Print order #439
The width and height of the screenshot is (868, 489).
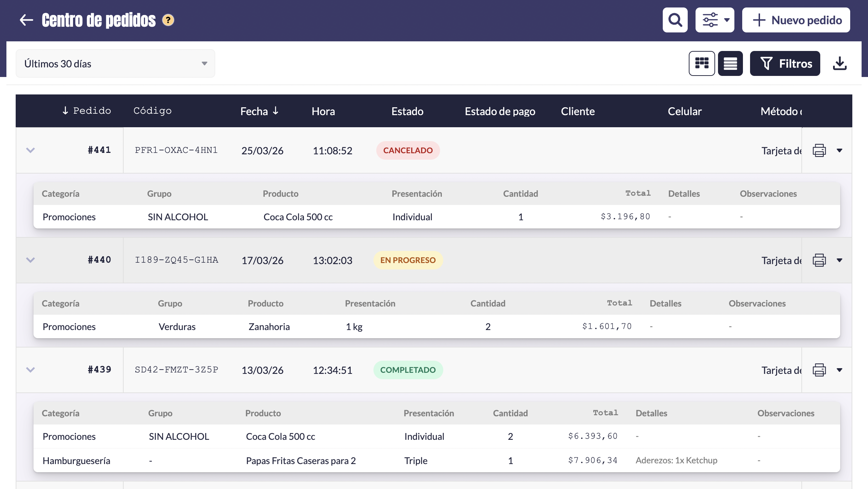(x=819, y=370)
